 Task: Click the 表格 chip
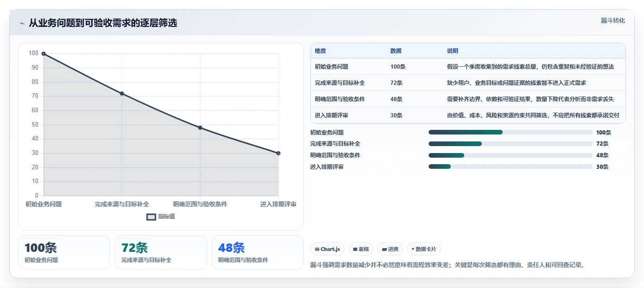tap(361, 249)
